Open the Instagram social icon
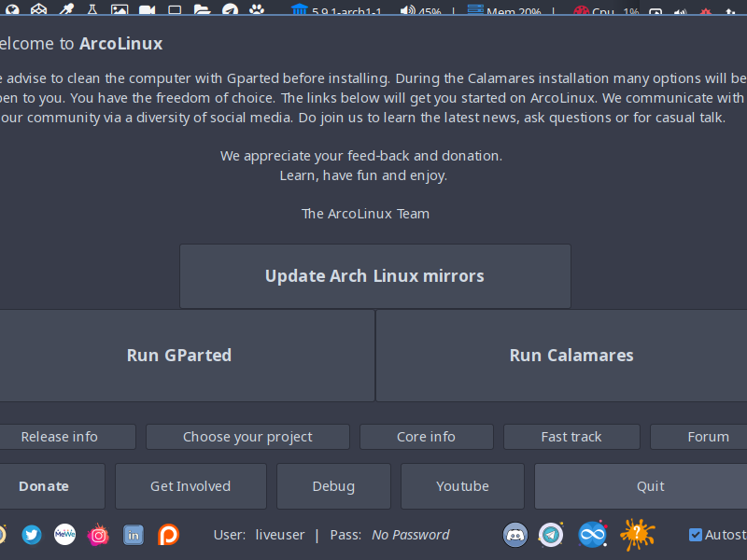 (x=98, y=535)
